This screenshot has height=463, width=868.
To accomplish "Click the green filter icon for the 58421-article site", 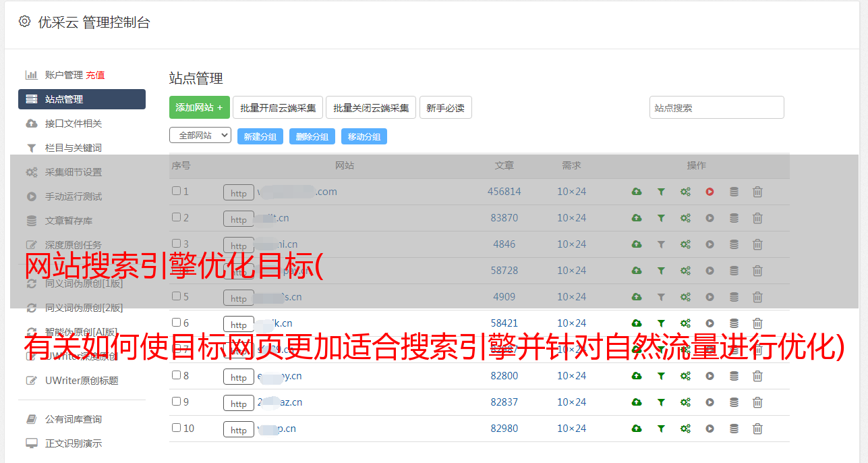I will [661, 323].
